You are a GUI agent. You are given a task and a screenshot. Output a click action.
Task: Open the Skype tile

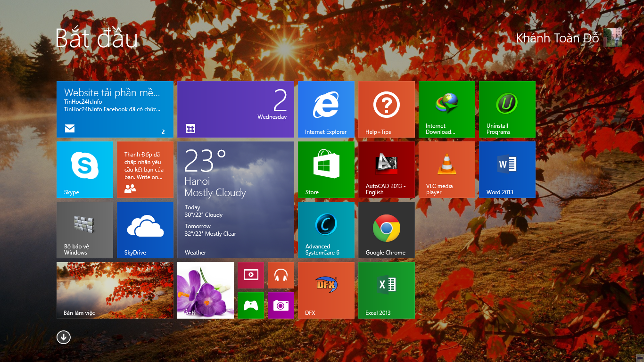pos(84,169)
